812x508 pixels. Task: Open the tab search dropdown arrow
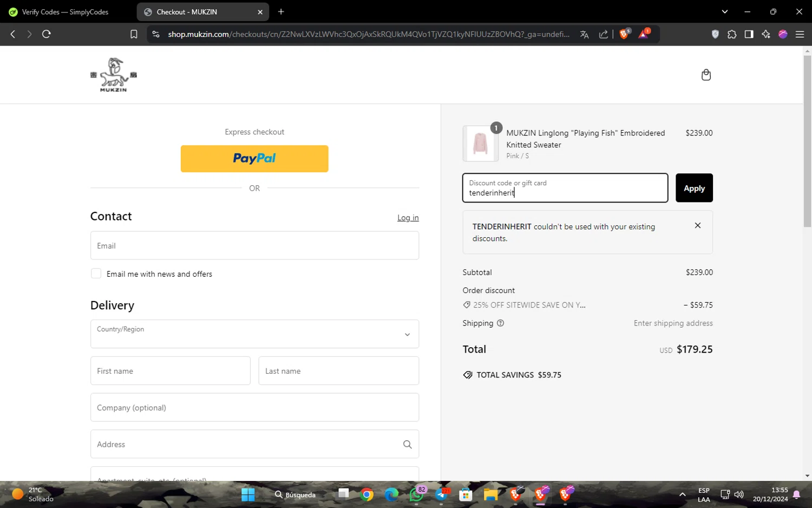tap(725, 11)
